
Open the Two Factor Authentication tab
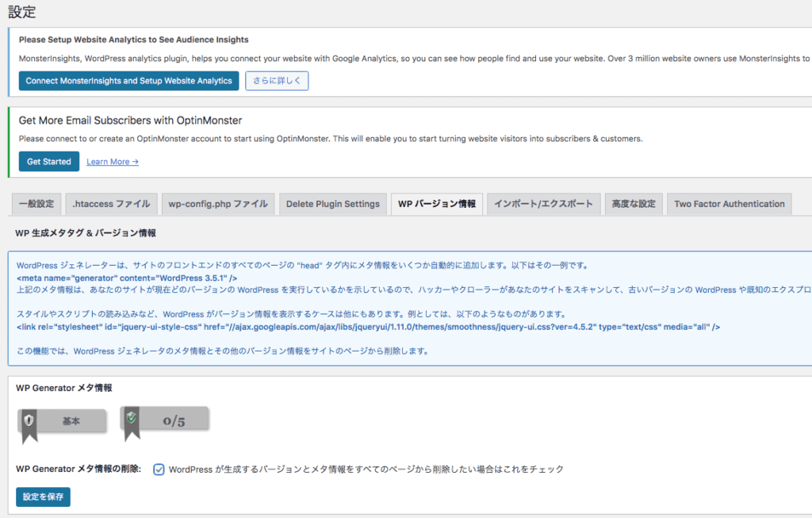730,204
